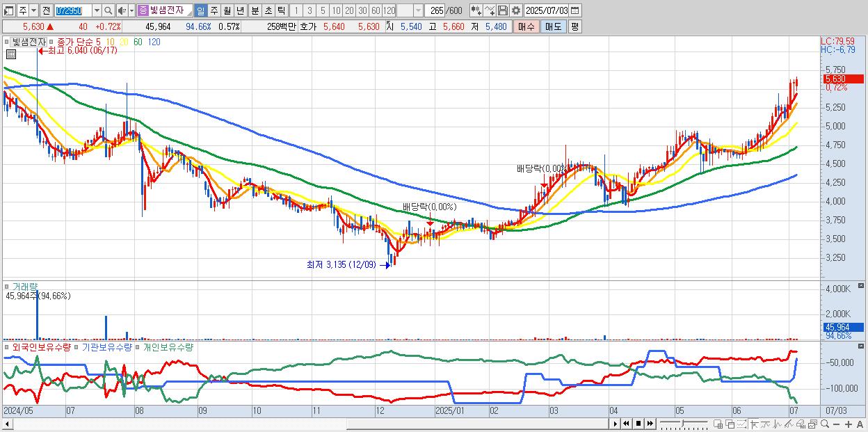Click the 거래량 volume legend
The image size is (868, 432).
point(25,286)
